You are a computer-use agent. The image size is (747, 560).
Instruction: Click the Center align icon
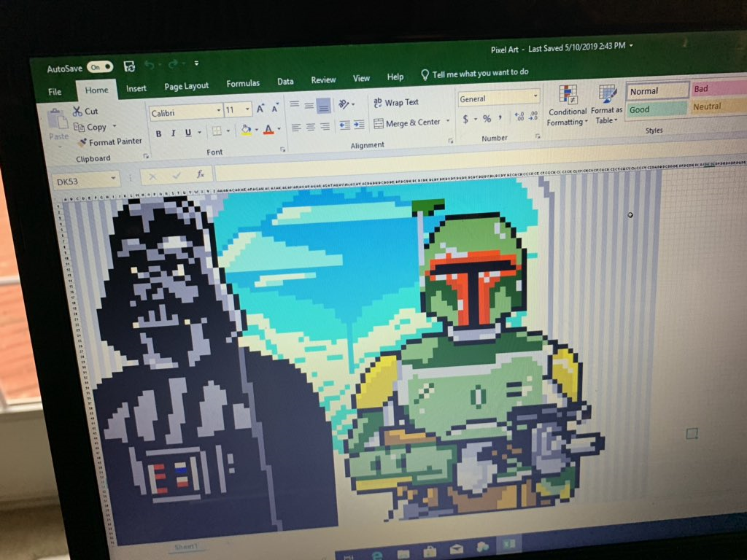tap(310, 127)
